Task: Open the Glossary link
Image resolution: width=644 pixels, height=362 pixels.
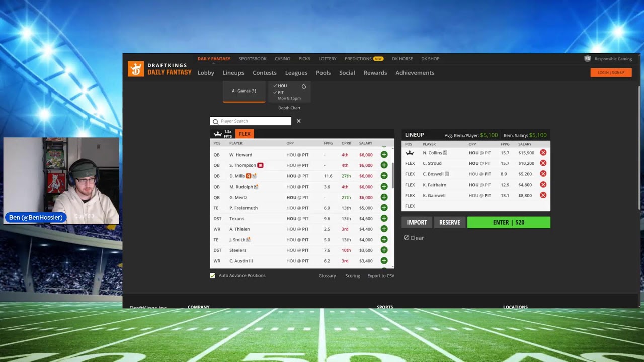Action: [327, 276]
